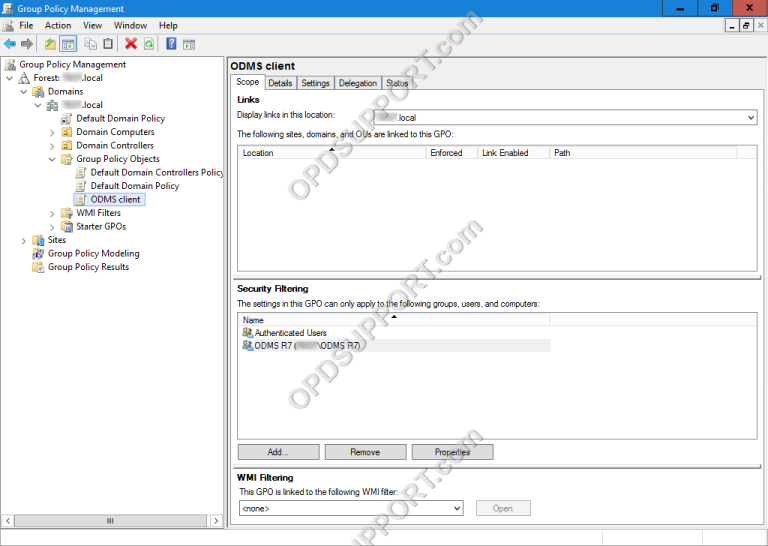Toggle the show/hide console tree icon
The height and width of the screenshot is (546, 768).
pyautogui.click(x=68, y=44)
